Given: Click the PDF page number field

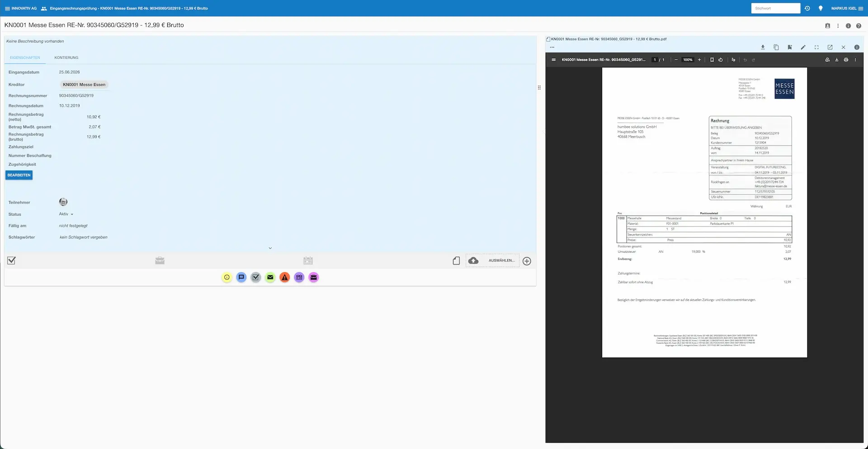Looking at the screenshot, I should 654,60.
